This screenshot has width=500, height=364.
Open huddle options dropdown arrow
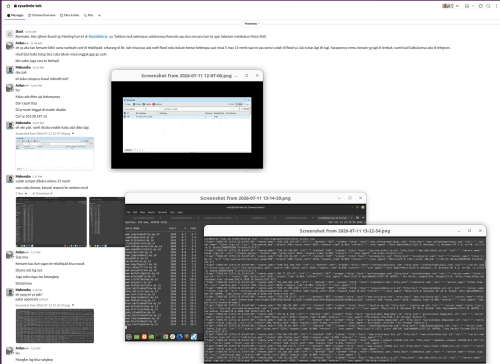pyautogui.click(x=473, y=6)
